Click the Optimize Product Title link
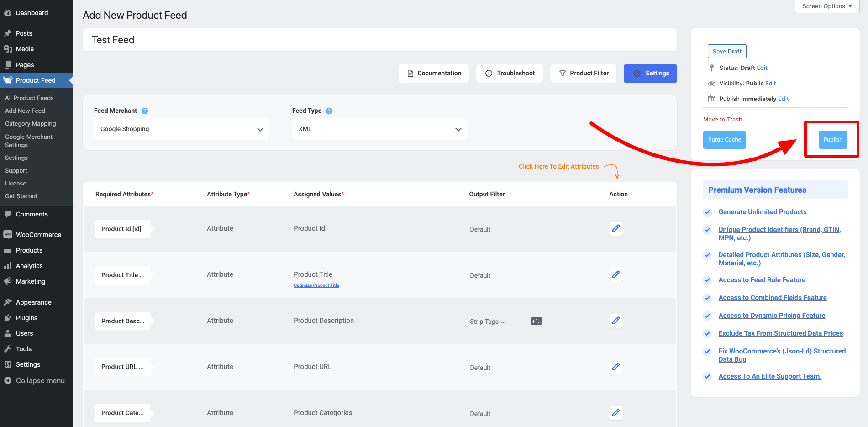This screenshot has width=868, height=427. tap(316, 285)
